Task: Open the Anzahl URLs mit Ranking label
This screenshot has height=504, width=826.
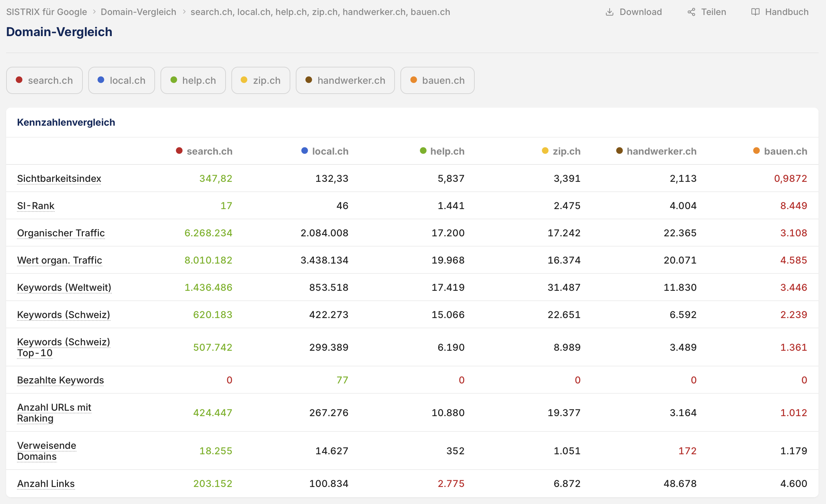Action: tap(54, 413)
